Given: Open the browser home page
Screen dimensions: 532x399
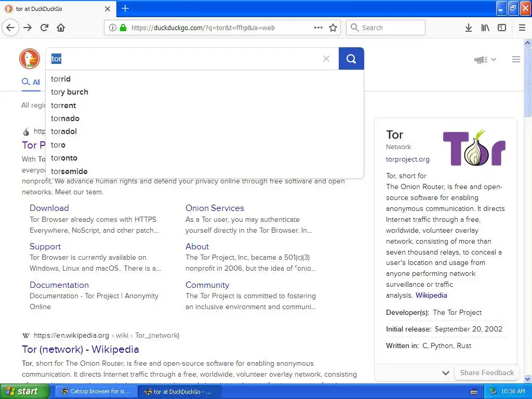Looking at the screenshot, I should point(61,28).
